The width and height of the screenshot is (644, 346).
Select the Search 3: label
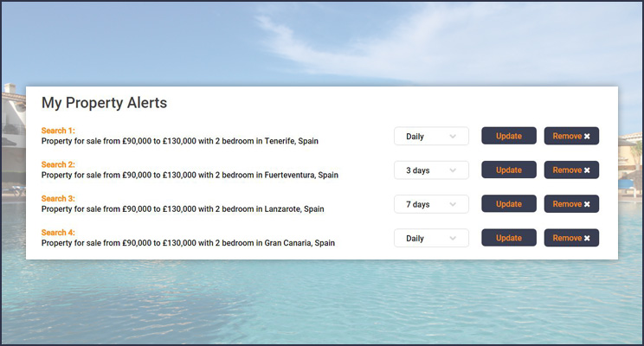[x=58, y=199]
